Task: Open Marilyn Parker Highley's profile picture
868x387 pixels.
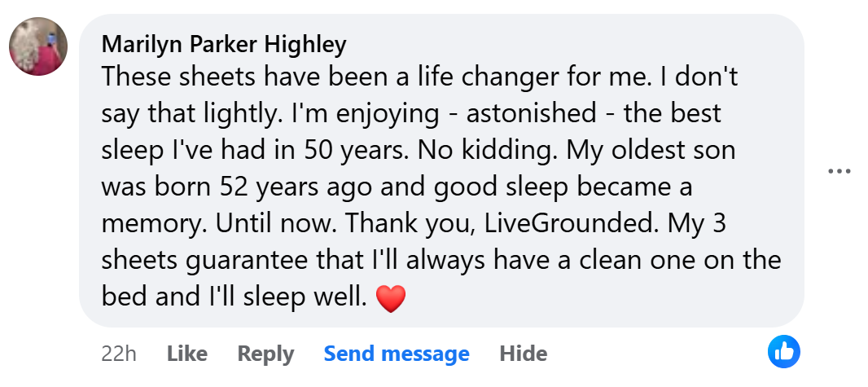Action: tap(37, 46)
